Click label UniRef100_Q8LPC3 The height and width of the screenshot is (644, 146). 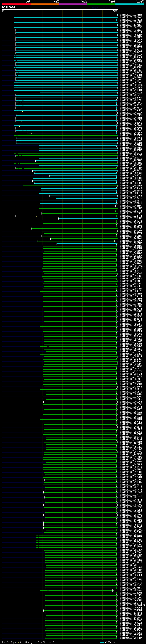131,196
